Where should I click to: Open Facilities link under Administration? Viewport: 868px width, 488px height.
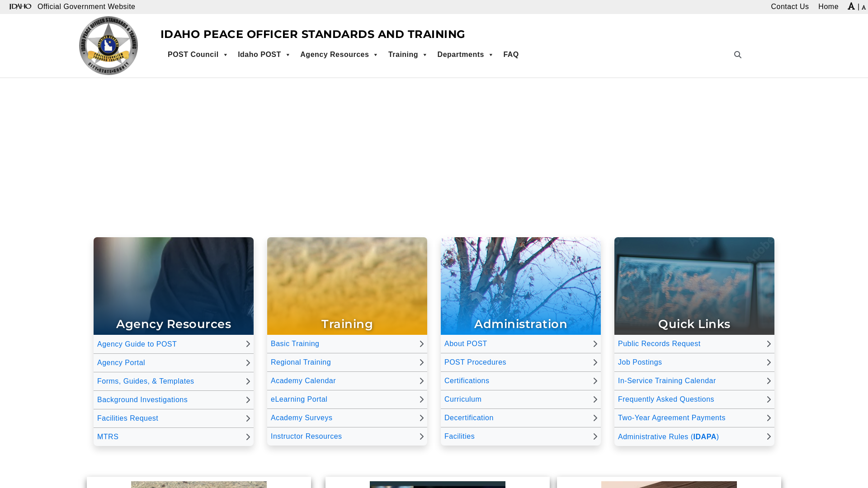coord(459,436)
